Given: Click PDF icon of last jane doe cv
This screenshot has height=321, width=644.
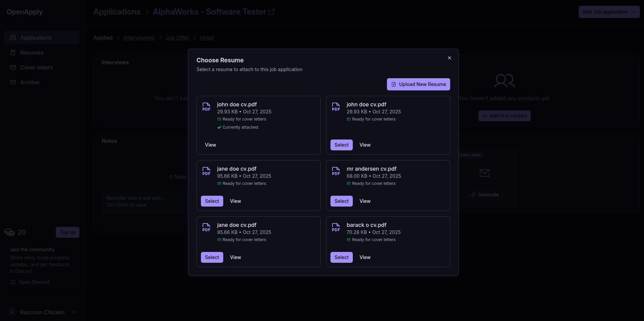Looking at the screenshot, I should coord(206,227).
